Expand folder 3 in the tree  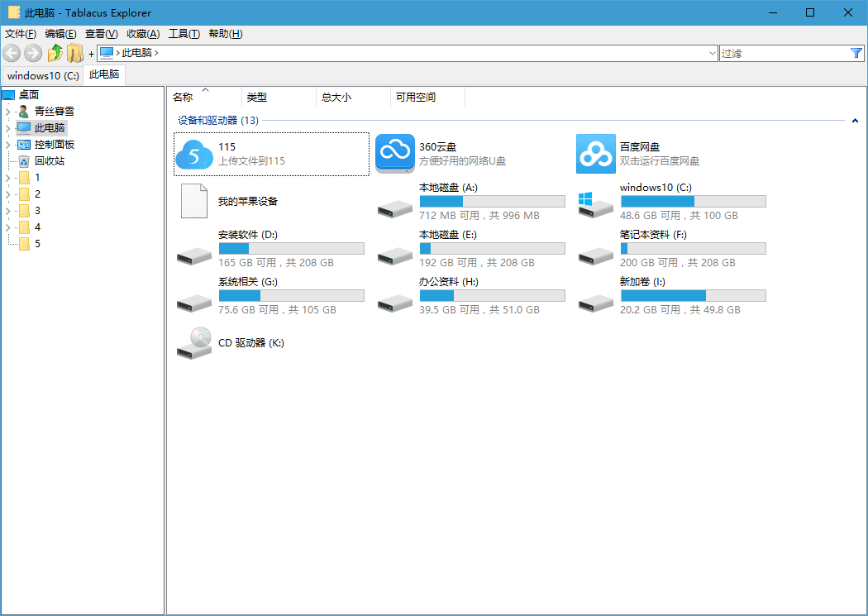(x=7, y=211)
